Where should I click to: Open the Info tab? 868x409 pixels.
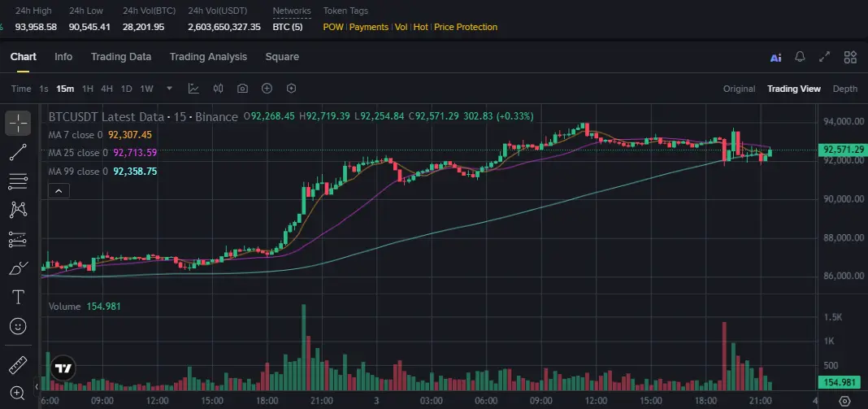(x=63, y=57)
